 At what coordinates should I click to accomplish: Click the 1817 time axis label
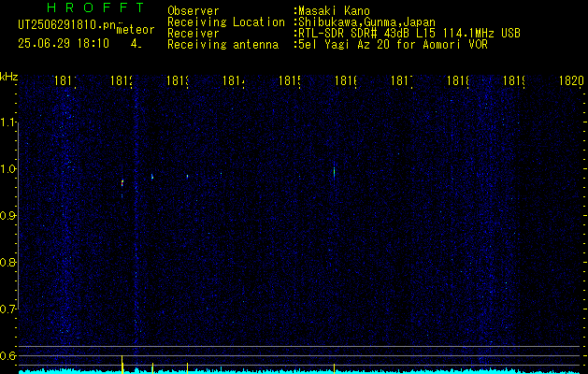(402, 80)
